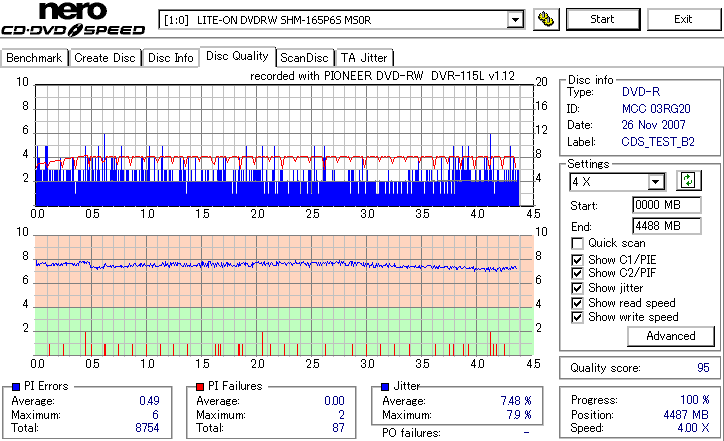The height and width of the screenshot is (441, 724).
Task: Click Jitter maximum 7.9 %
Action: tap(519, 415)
